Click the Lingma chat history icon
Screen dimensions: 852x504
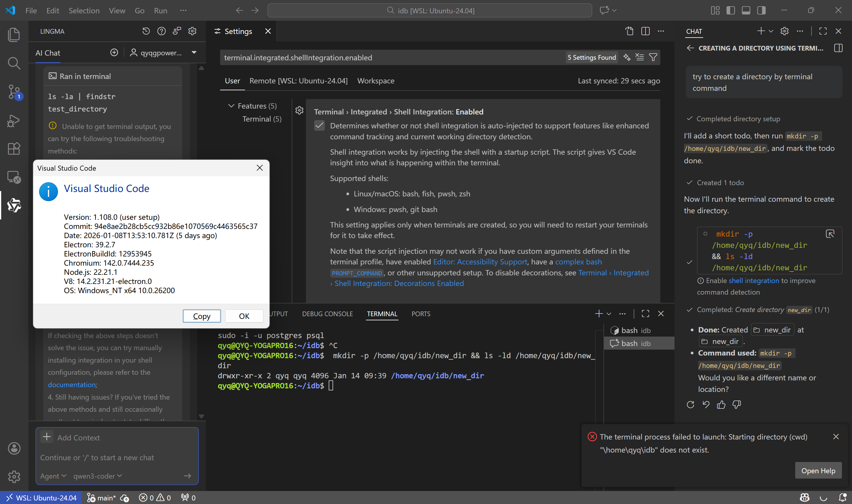click(146, 31)
